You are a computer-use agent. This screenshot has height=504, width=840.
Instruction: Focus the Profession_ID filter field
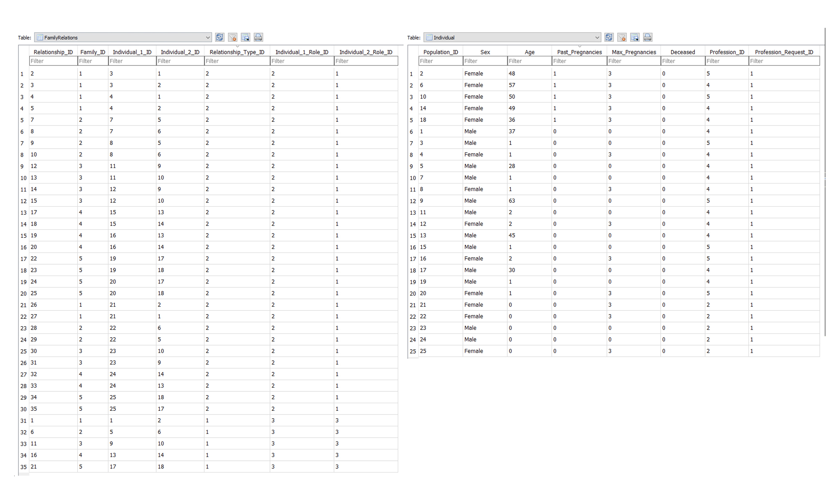(727, 61)
